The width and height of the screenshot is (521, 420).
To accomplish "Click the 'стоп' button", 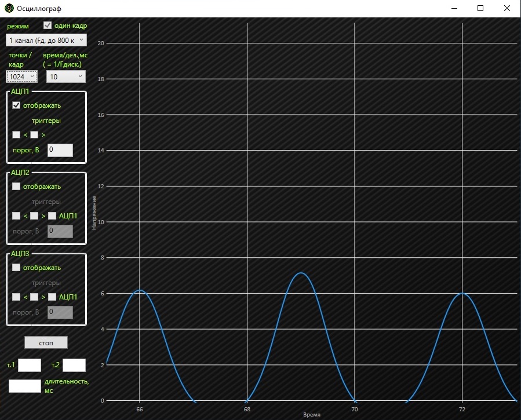I will [x=46, y=342].
